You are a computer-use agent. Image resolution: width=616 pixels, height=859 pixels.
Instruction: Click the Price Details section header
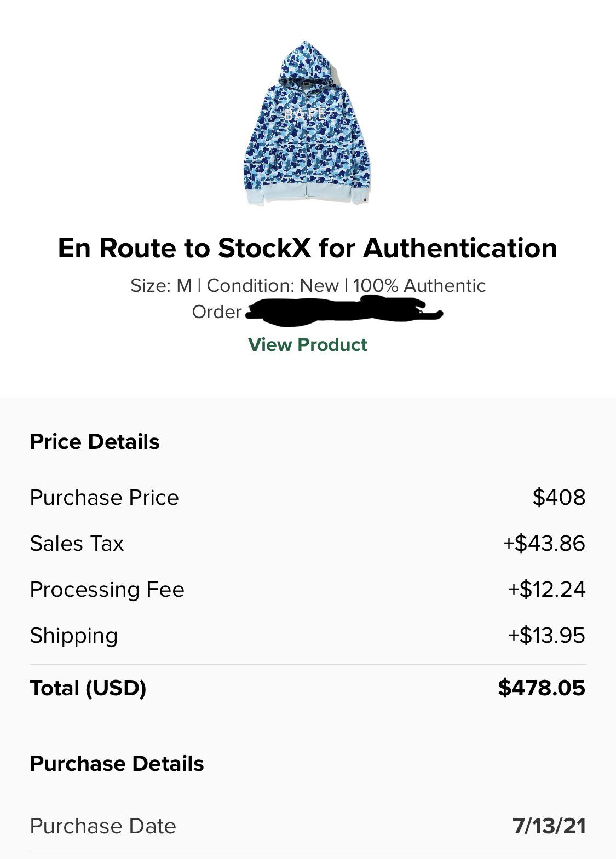[x=95, y=441]
